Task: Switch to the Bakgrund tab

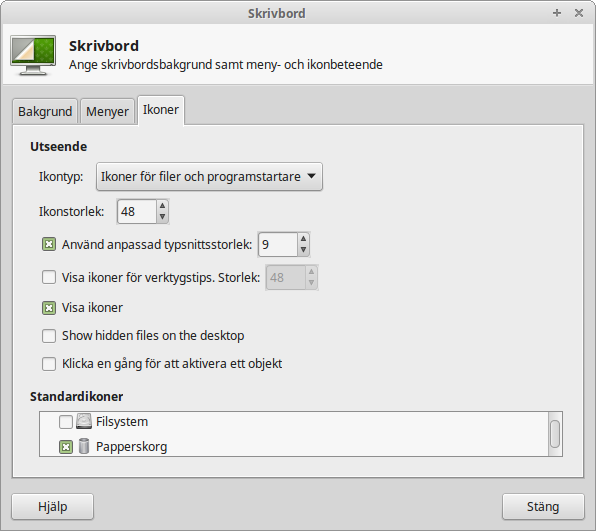Action: [45, 111]
